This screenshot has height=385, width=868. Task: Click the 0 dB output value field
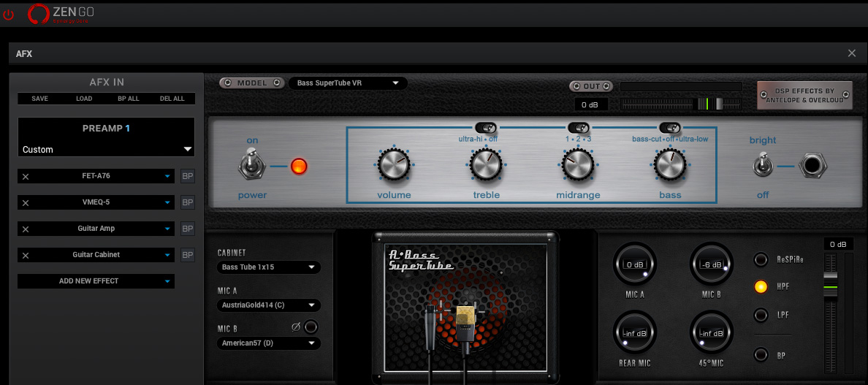[591, 104]
